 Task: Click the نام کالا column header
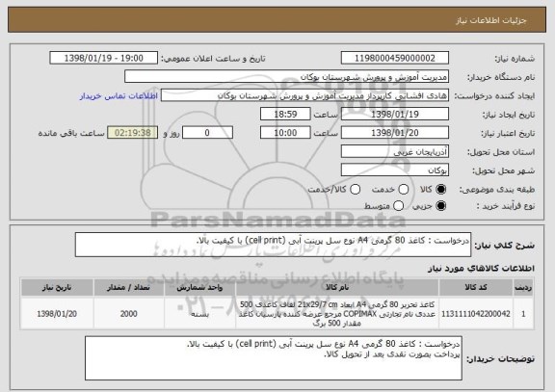click(337, 287)
